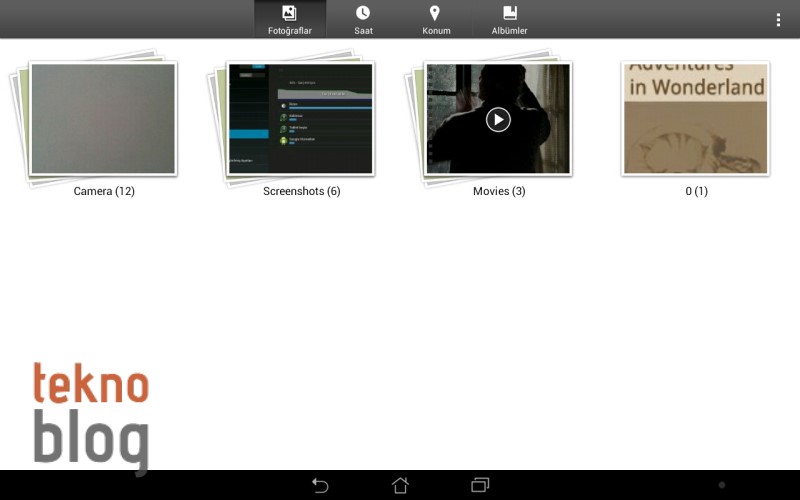
Task: Tap the Konum location pin icon
Action: 435,13
